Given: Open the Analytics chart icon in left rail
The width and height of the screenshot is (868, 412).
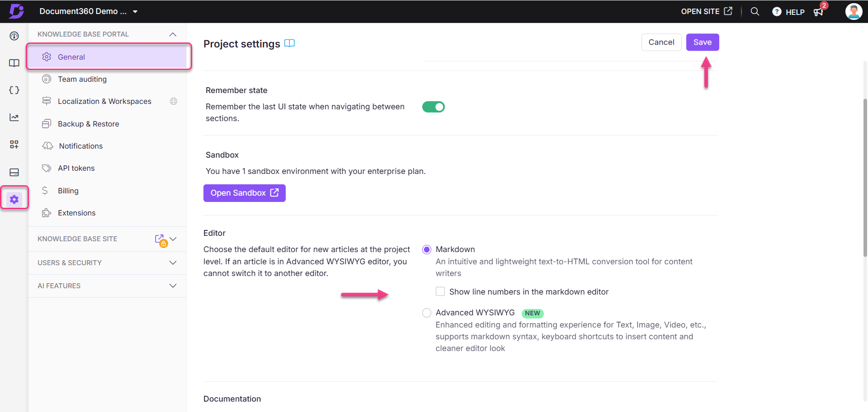Looking at the screenshot, I should [x=14, y=117].
